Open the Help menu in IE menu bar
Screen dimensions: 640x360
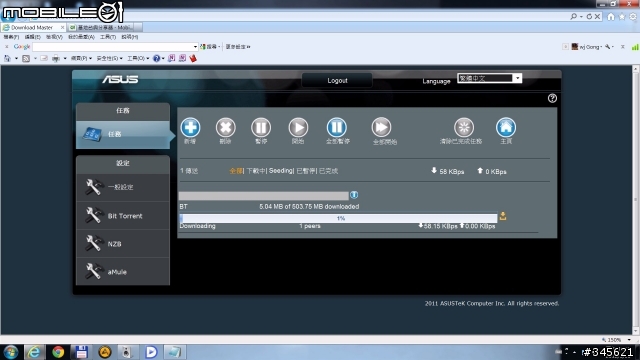(130, 37)
